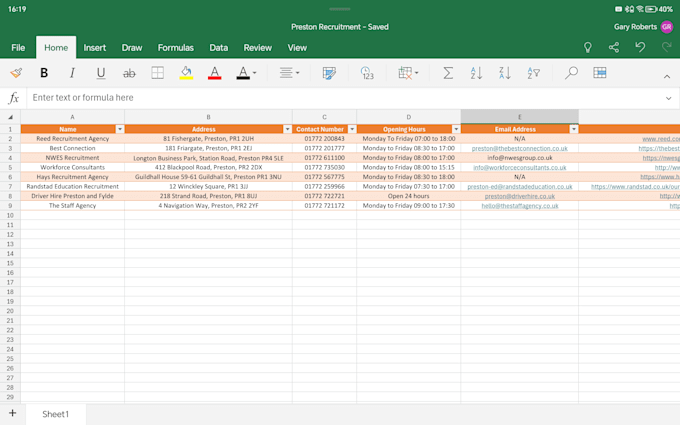This screenshot has width=680, height=425.
Task: Click the Undo arrow
Action: [640, 47]
